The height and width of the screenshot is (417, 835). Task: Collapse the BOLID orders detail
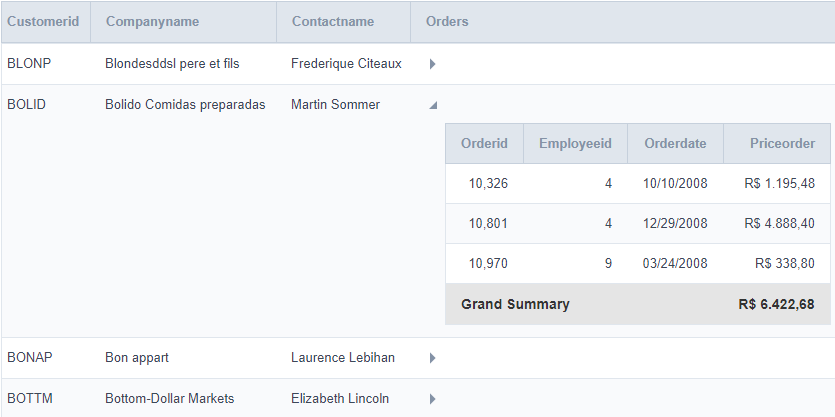point(433,104)
